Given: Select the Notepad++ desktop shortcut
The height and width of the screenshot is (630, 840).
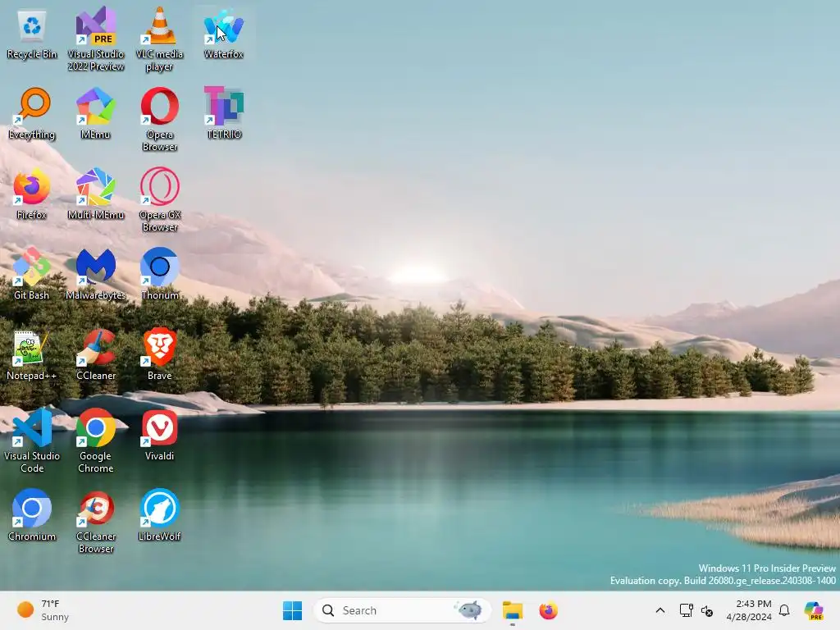Looking at the screenshot, I should tap(32, 354).
